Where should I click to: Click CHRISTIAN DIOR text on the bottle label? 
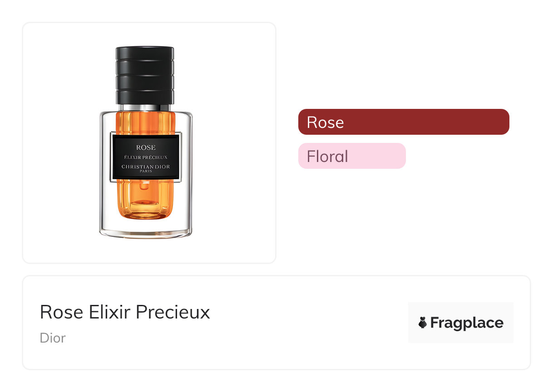(x=146, y=167)
